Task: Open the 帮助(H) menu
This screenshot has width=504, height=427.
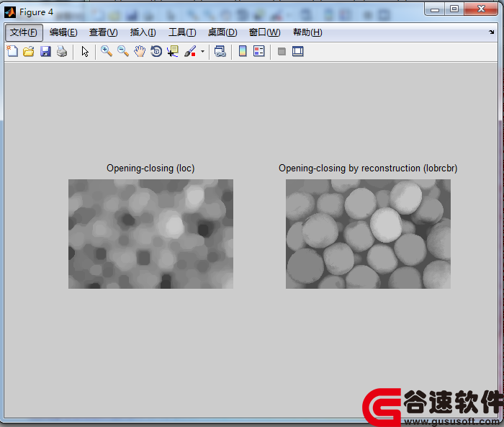Action: coord(307,32)
